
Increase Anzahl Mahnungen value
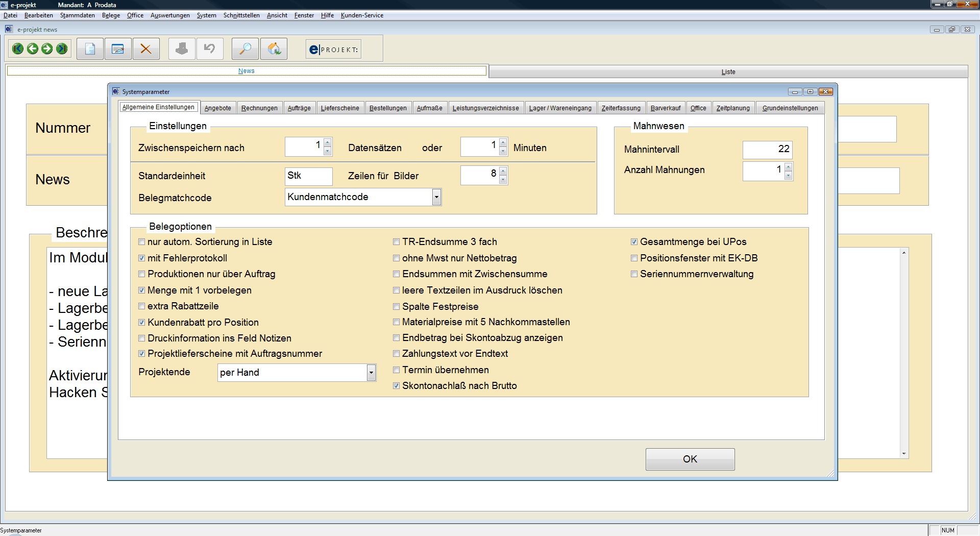click(x=789, y=167)
